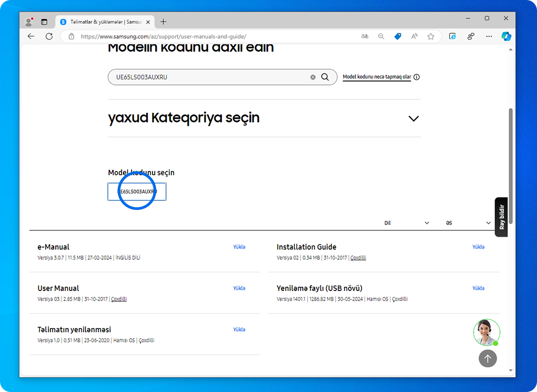Select the Samsung support tab
The height and width of the screenshot is (392, 537).
coord(104,21)
